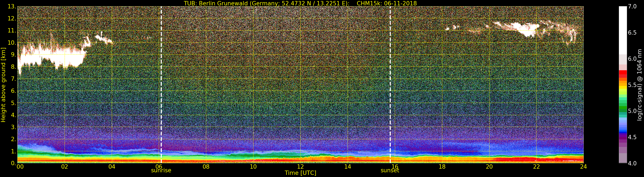Select the 00 hour tick on time axis
Image resolution: width=644 pixels, height=177 pixels.
(x=20, y=167)
